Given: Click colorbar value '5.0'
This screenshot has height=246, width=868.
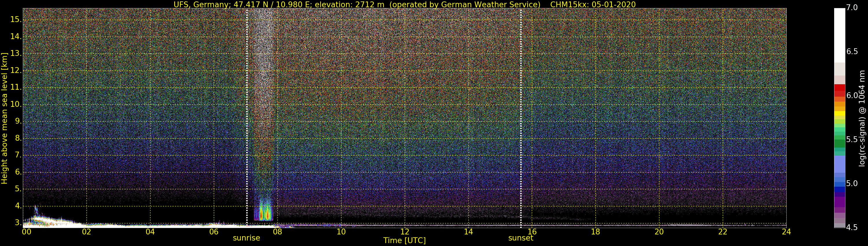Looking at the screenshot, I should coord(852,183).
